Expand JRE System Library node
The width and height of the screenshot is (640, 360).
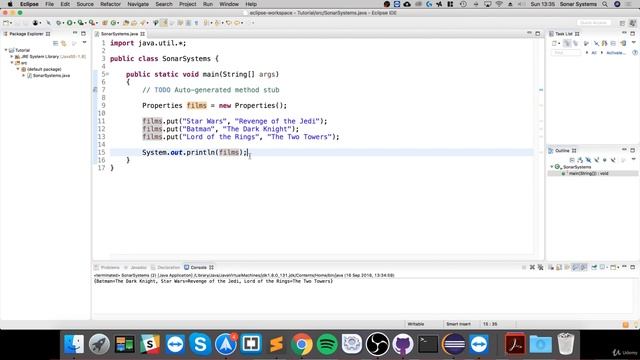pyautogui.click(x=12, y=57)
